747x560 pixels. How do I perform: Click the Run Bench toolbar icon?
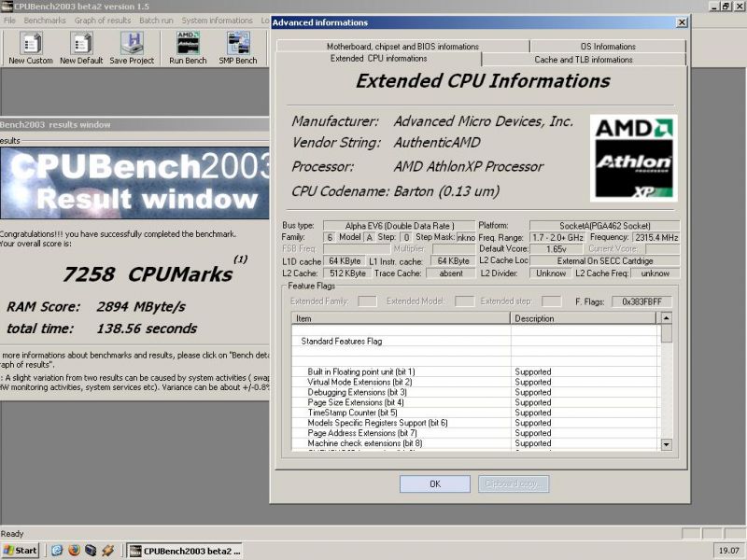pyautogui.click(x=188, y=49)
